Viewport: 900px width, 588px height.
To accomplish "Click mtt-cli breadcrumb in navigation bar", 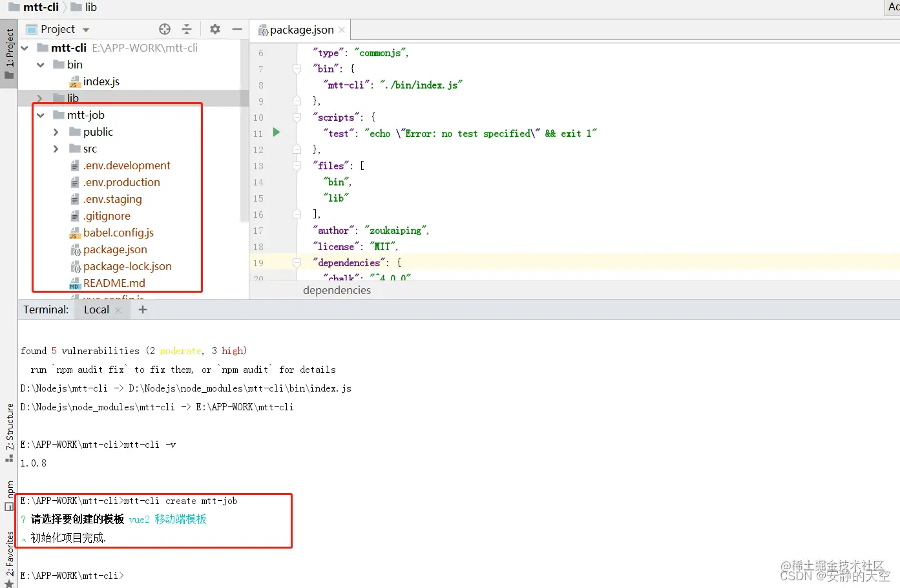I will click(34, 7).
